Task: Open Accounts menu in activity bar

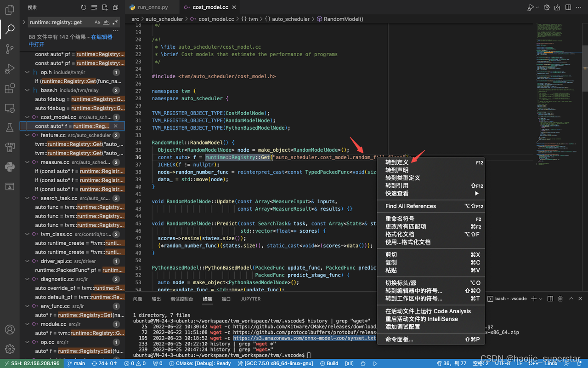Action: pos(10,329)
